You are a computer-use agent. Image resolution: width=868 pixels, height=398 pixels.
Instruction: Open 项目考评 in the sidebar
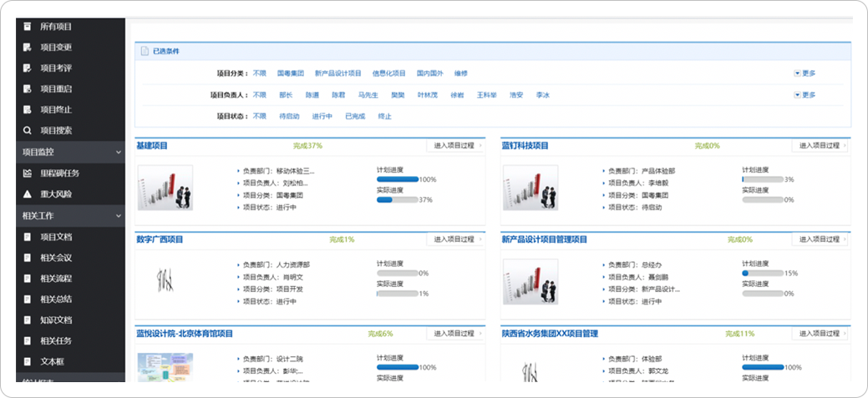62,68
